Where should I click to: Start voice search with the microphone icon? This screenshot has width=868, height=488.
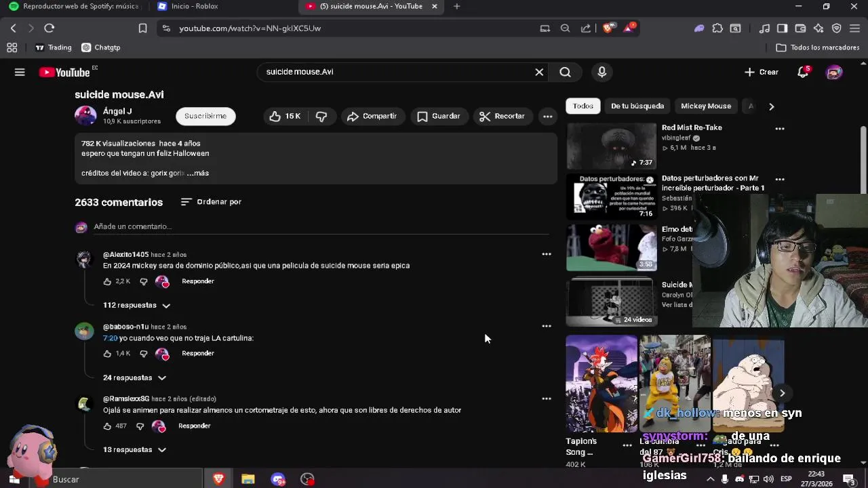point(601,72)
